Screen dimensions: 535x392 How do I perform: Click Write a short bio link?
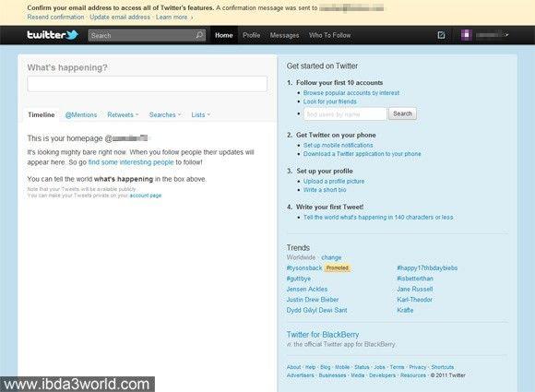click(x=325, y=190)
